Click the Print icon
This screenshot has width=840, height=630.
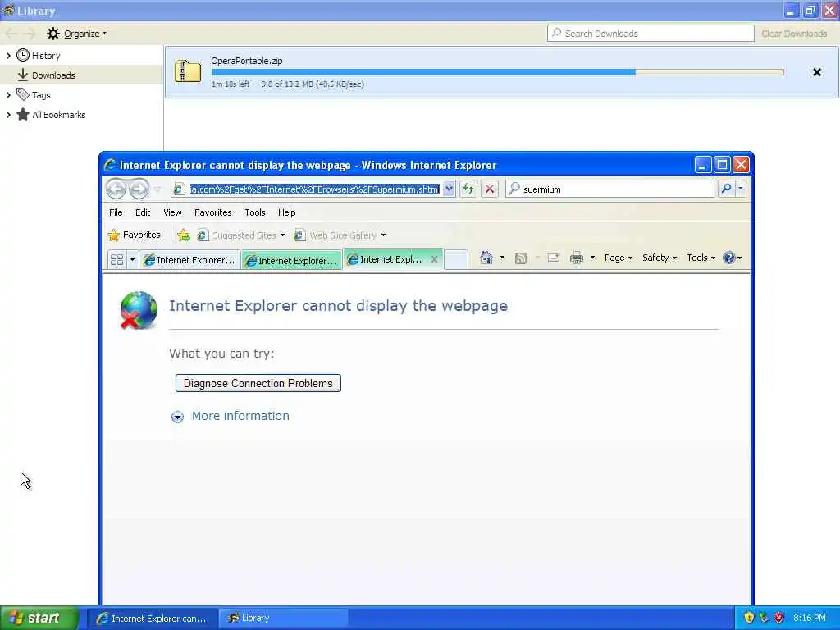(x=577, y=258)
